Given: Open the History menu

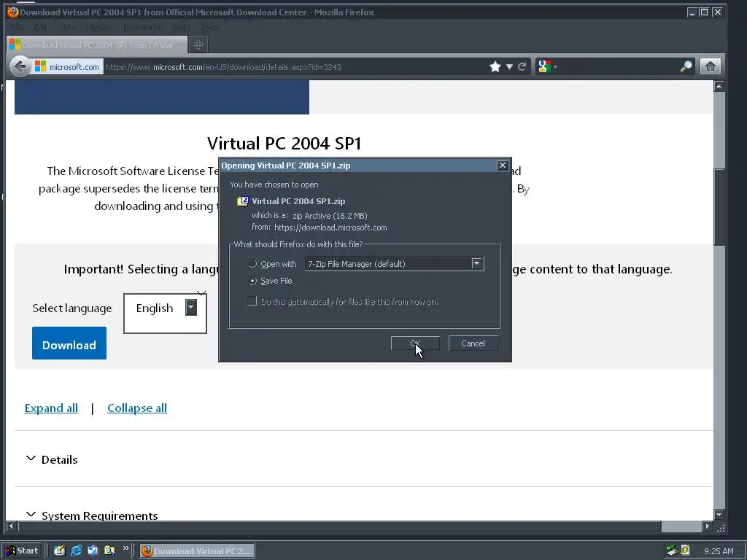Looking at the screenshot, I should pyautogui.click(x=98, y=27).
